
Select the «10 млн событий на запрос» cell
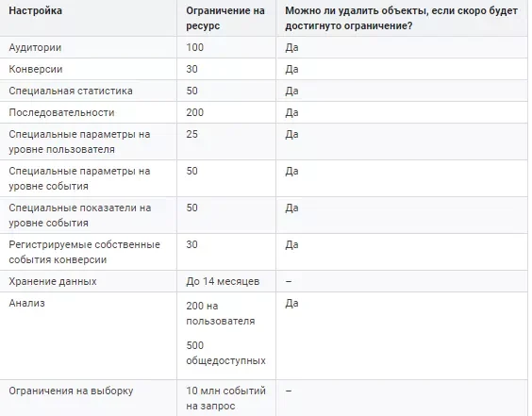pyautogui.click(x=225, y=398)
